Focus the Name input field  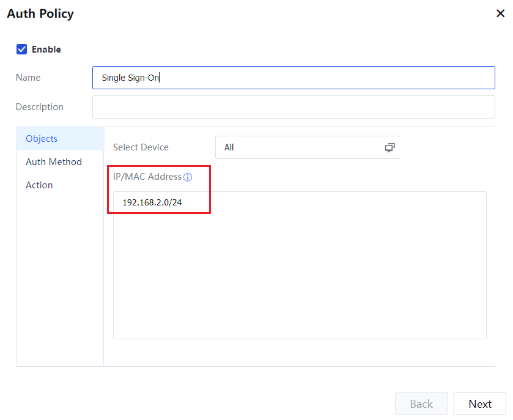click(x=293, y=78)
